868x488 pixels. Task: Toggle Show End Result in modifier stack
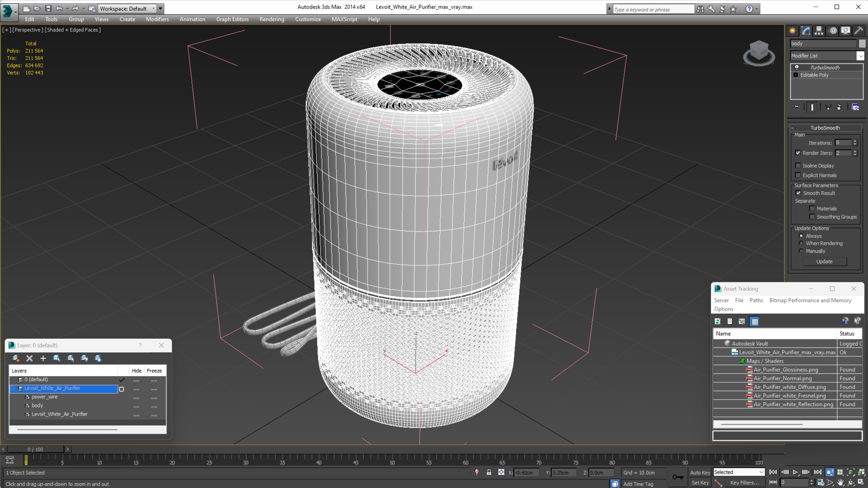pyautogui.click(x=812, y=107)
